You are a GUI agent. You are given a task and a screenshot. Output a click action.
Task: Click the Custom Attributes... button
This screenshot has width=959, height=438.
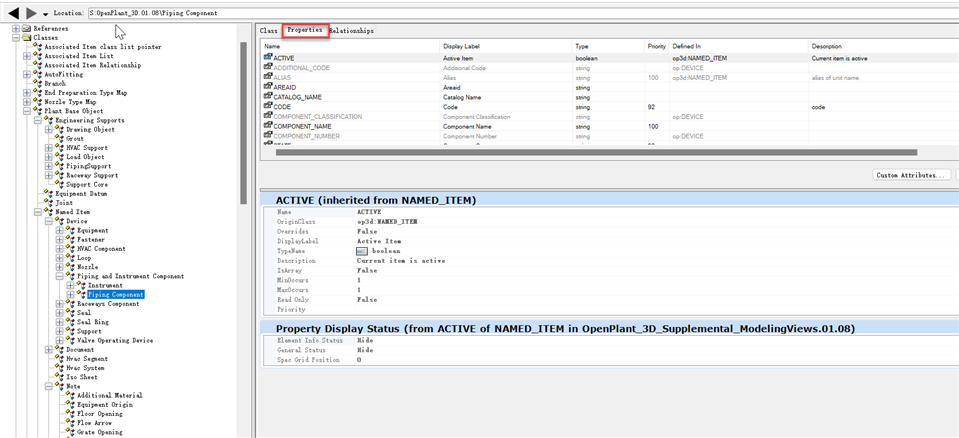tap(912, 175)
